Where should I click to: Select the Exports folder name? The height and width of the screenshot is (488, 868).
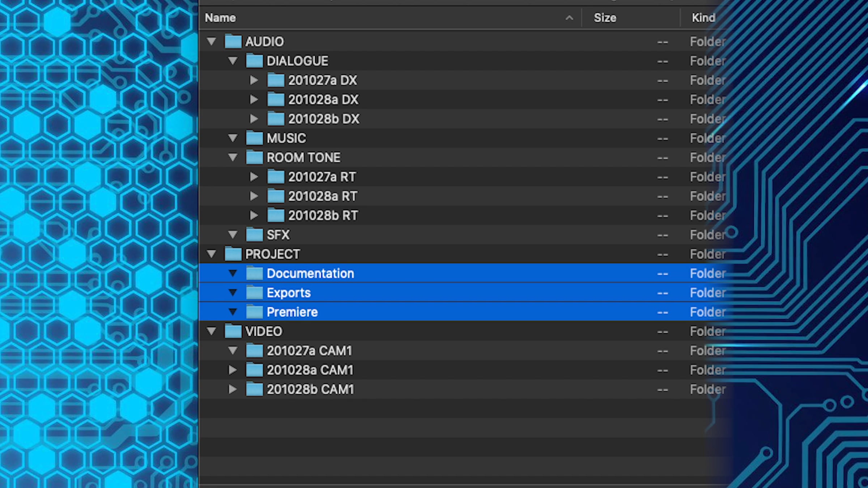pyautogui.click(x=289, y=293)
